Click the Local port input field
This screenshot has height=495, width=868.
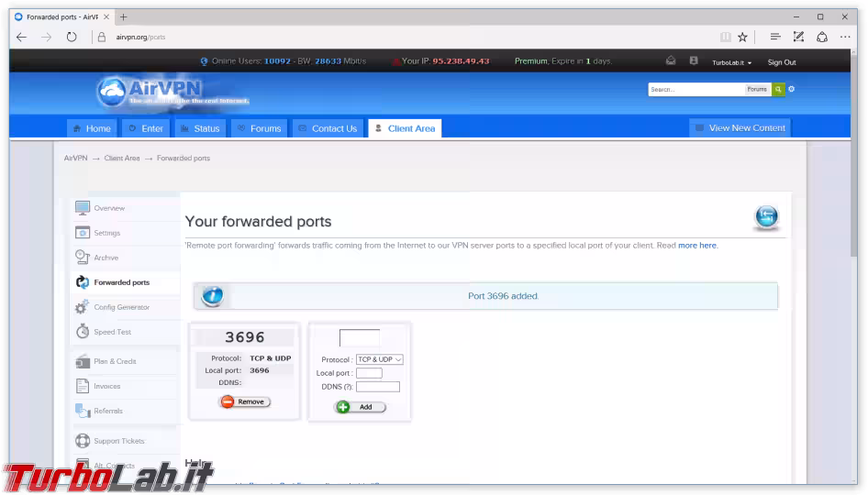point(369,373)
